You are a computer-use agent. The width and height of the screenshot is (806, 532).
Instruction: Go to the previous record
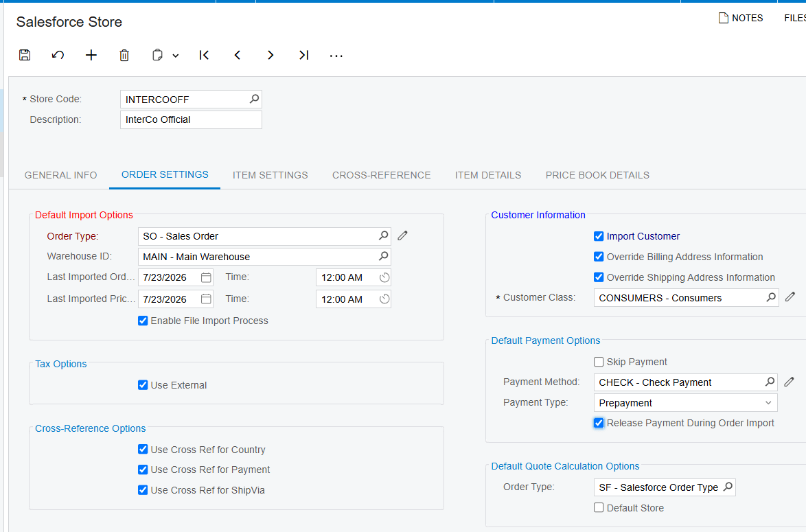(237, 55)
